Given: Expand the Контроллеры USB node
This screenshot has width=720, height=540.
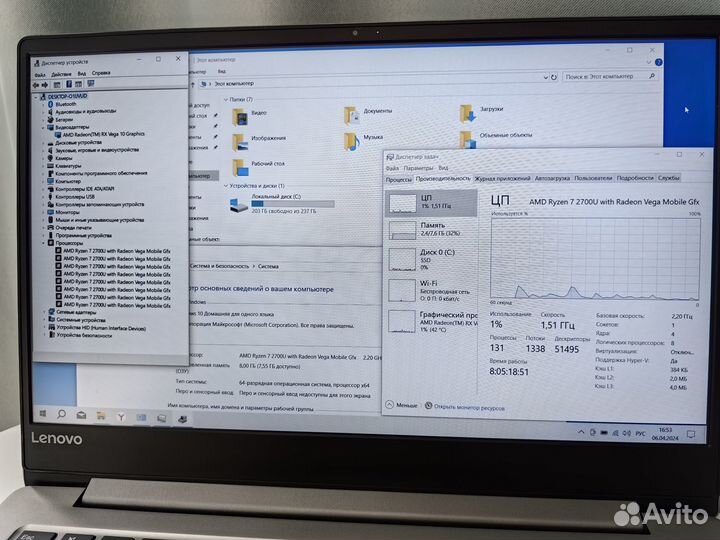Looking at the screenshot, I should [44, 197].
